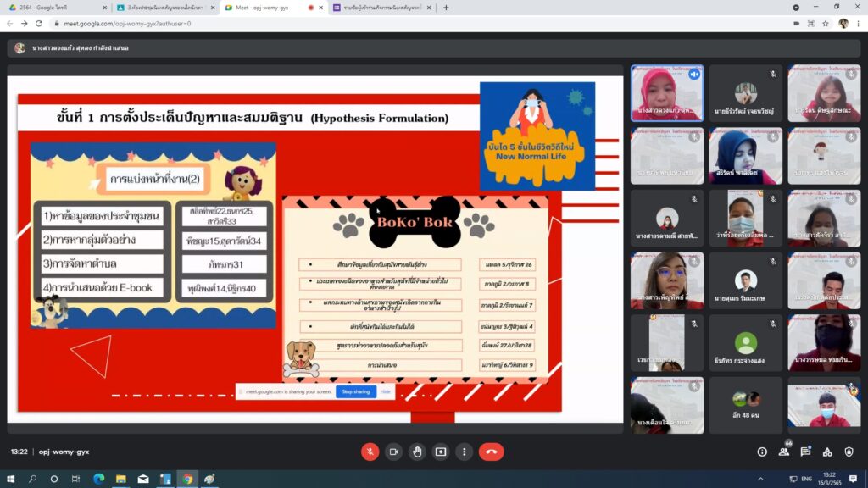Viewport: 868px width, 488px height.
Task: Switch to the second browser tab
Action: [165, 8]
